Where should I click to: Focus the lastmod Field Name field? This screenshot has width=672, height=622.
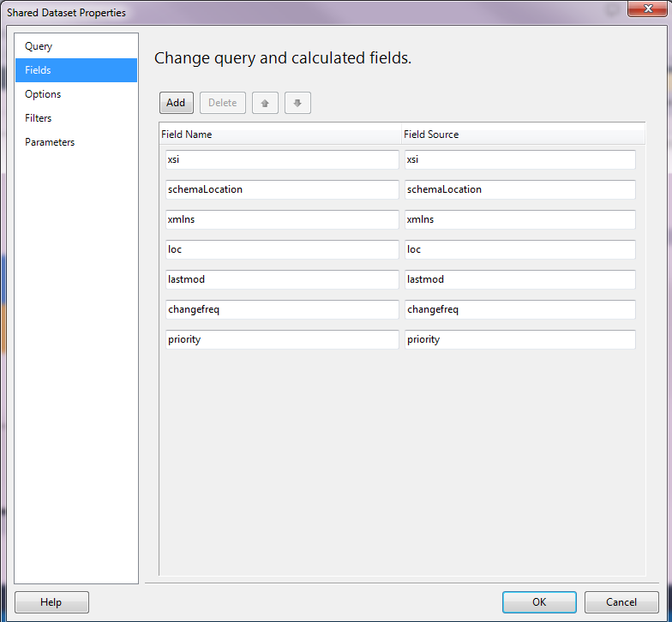282,280
